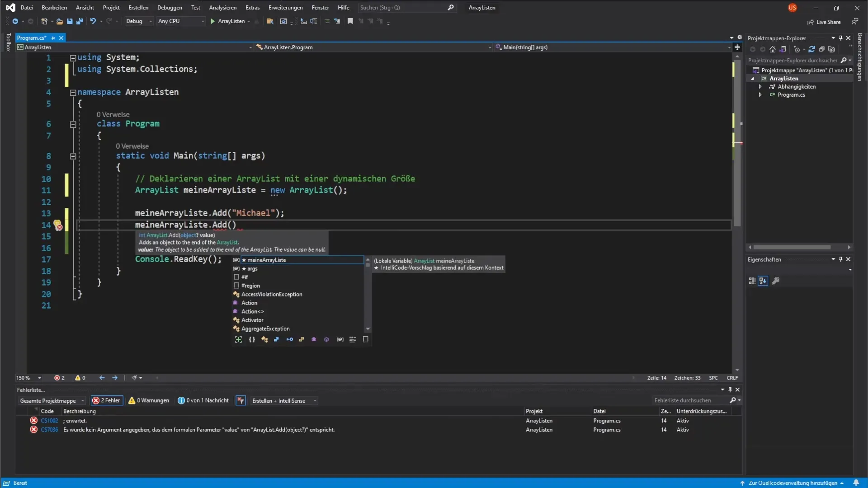Toggle the IntelliSense namespace filter (curly braces)
Image resolution: width=868 pixels, height=488 pixels.
point(252,339)
